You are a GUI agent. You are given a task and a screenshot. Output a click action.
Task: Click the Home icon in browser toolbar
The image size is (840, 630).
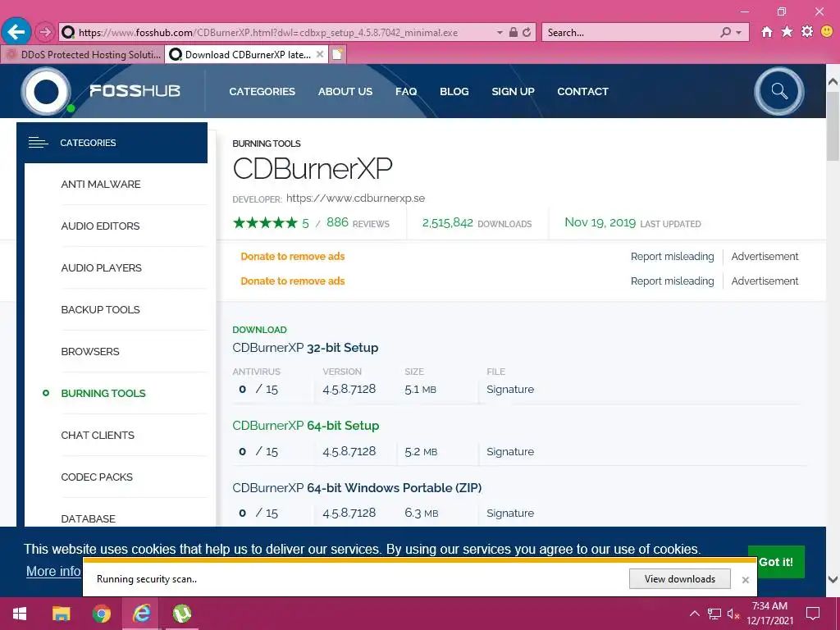coord(767,32)
